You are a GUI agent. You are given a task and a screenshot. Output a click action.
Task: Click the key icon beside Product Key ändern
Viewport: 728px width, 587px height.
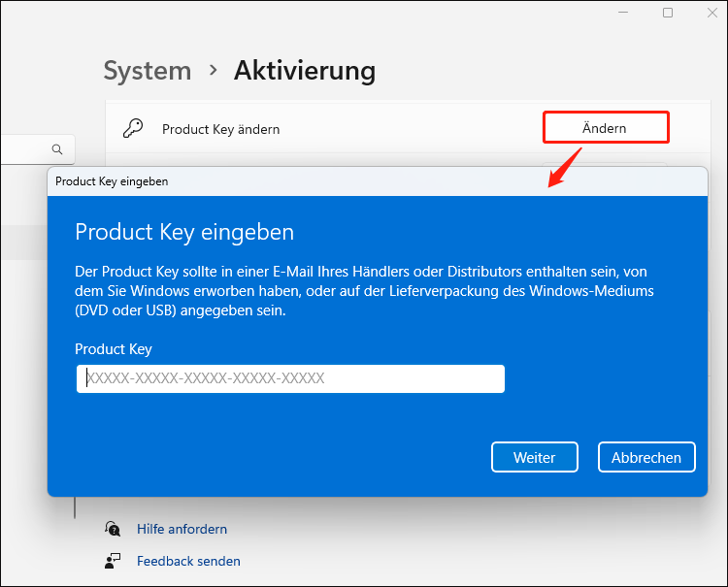(133, 128)
